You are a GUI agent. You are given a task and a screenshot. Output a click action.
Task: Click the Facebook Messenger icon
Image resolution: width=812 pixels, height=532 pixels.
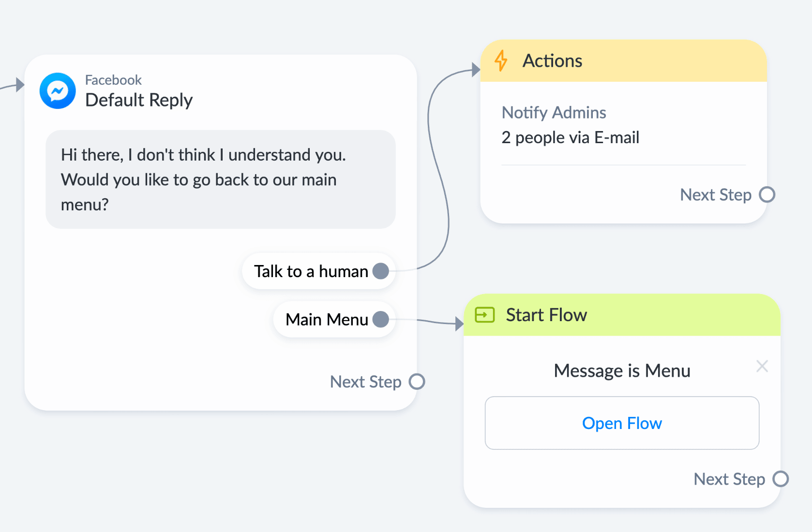[58, 90]
